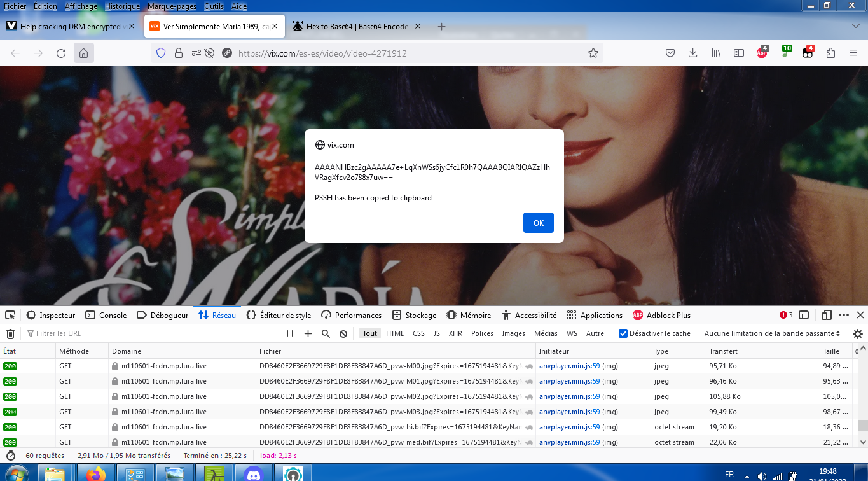
Task: Open the Affichage menu
Action: click(81, 6)
